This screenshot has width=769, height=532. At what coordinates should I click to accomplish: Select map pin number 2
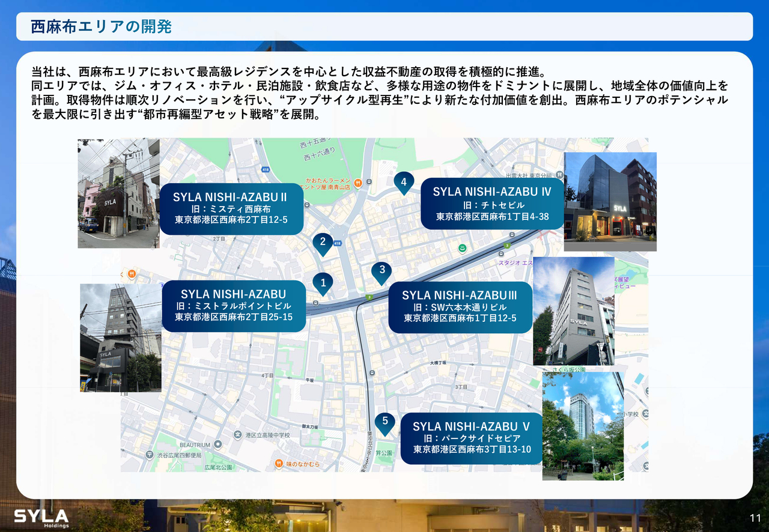[x=323, y=243]
